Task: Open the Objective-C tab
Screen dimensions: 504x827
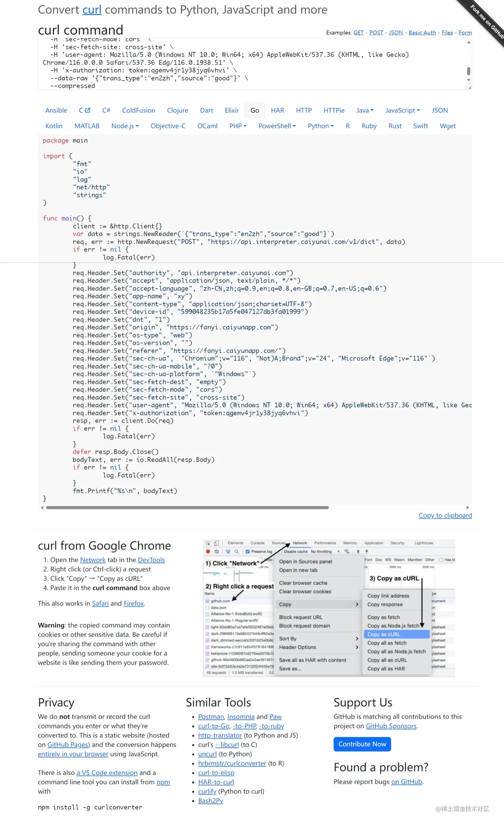Action: coord(168,126)
